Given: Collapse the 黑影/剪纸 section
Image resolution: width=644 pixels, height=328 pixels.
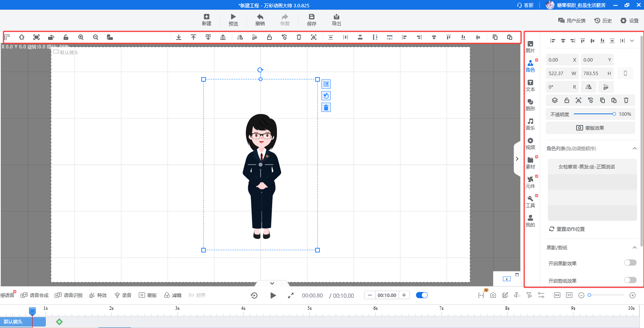Looking at the screenshot, I should 634,247.
